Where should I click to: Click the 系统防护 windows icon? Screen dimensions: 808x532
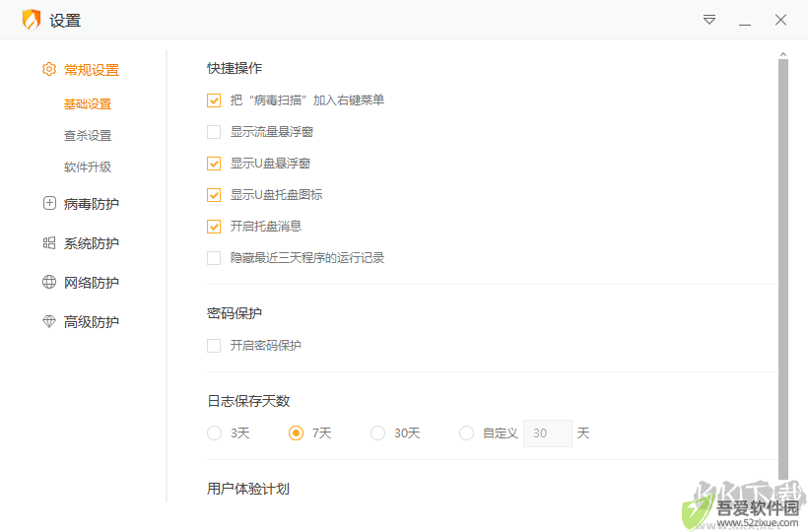tap(49, 242)
